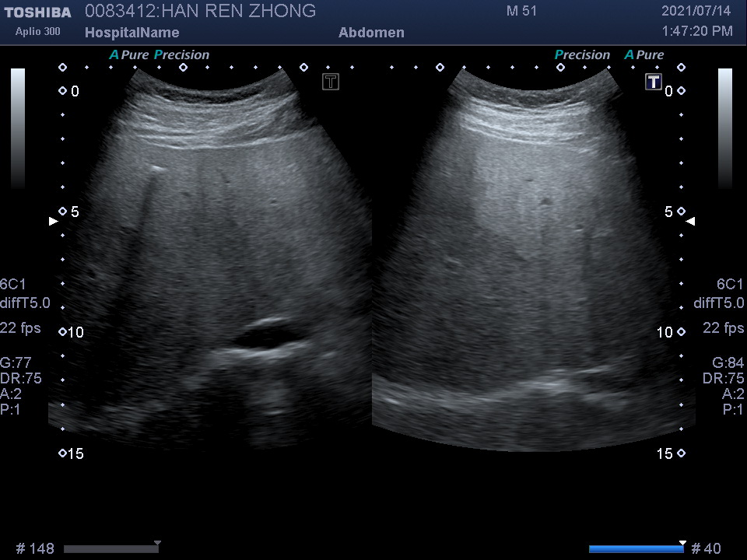This screenshot has height=560, width=747.
Task: Click the inactive T marker on left image
Action: (x=331, y=82)
